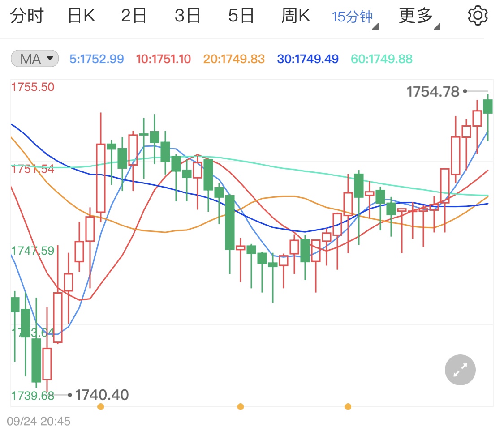The image size is (504, 435).
Task: Click the last orange timeline marker dot
Action: coord(348,407)
